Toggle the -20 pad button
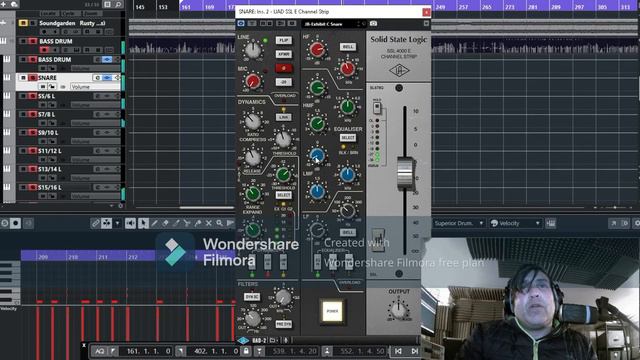The width and height of the screenshot is (640, 360). pyautogui.click(x=283, y=82)
